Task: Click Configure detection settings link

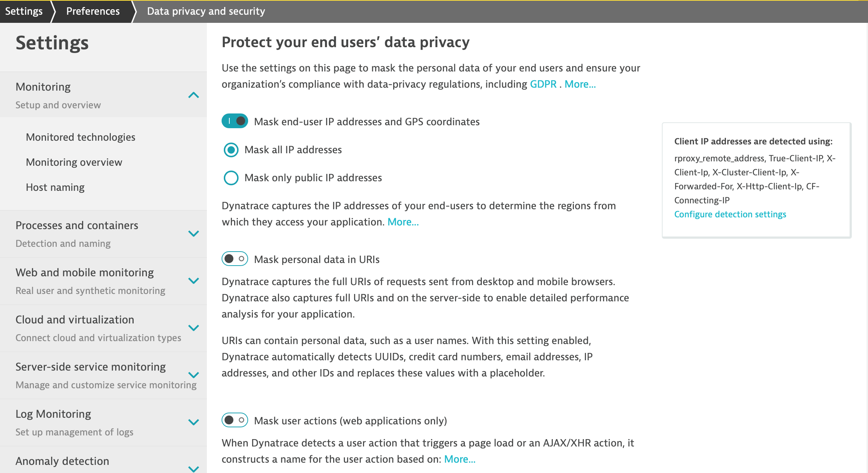Action: click(730, 214)
